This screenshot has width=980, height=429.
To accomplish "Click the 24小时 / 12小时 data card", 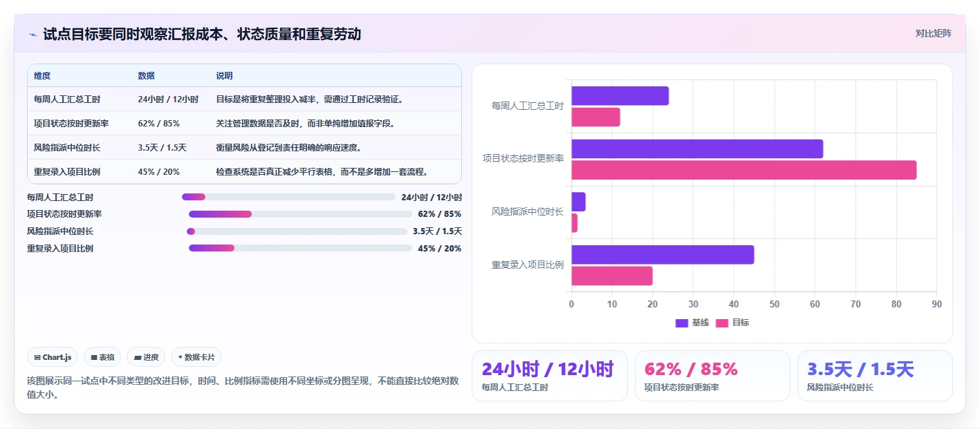I will pos(550,376).
